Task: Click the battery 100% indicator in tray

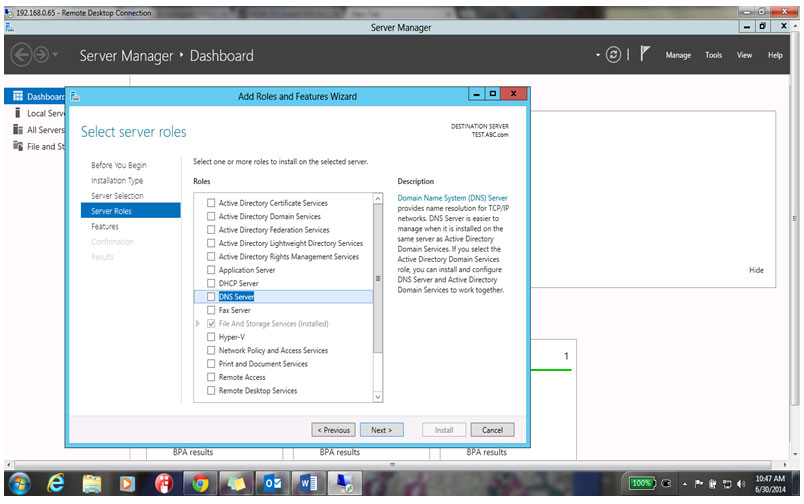Action: point(641,483)
